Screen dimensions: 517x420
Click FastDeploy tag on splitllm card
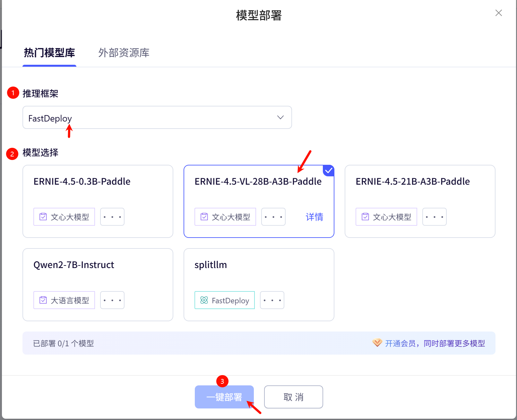pos(225,300)
